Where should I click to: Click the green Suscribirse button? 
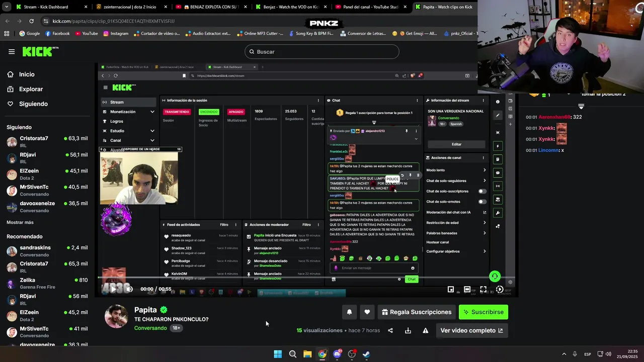[x=484, y=312]
